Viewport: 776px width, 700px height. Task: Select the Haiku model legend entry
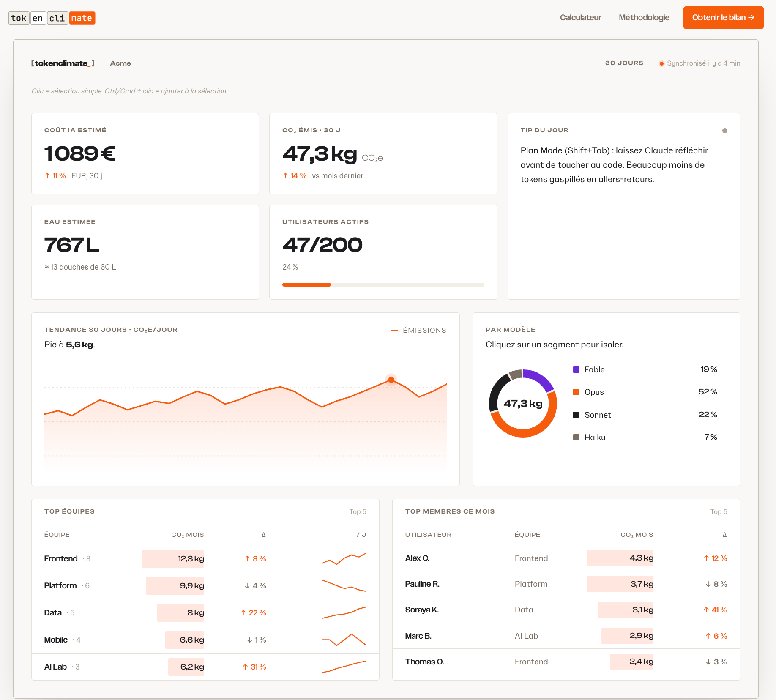coord(645,437)
